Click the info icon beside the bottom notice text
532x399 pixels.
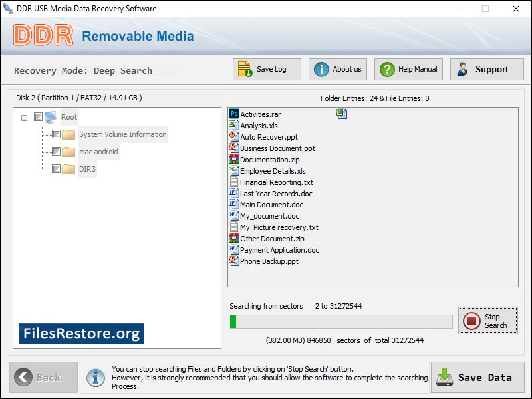[x=95, y=378]
